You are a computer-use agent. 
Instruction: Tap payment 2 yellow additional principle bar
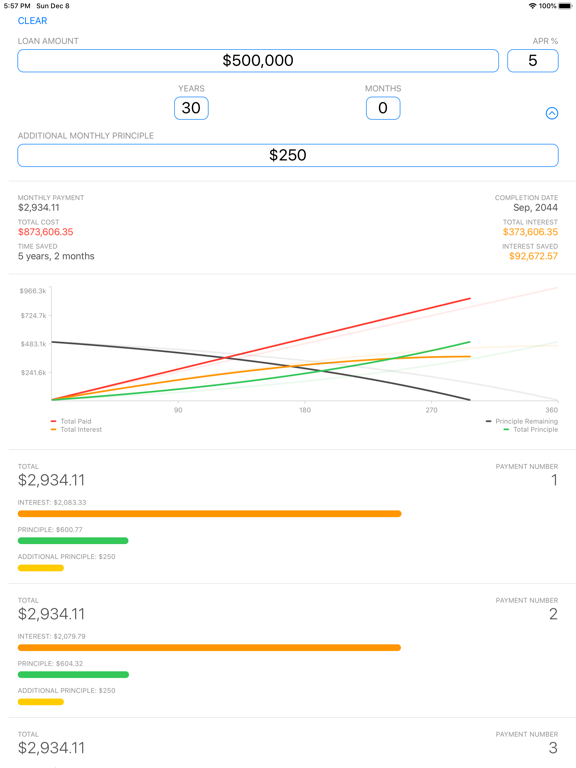41,702
